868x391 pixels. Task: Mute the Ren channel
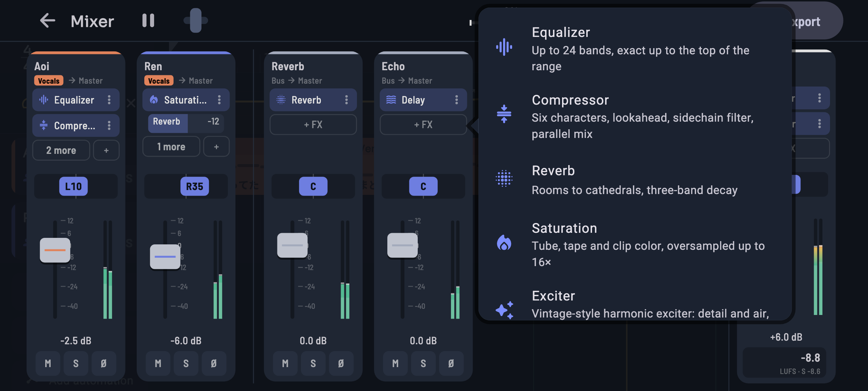click(158, 363)
